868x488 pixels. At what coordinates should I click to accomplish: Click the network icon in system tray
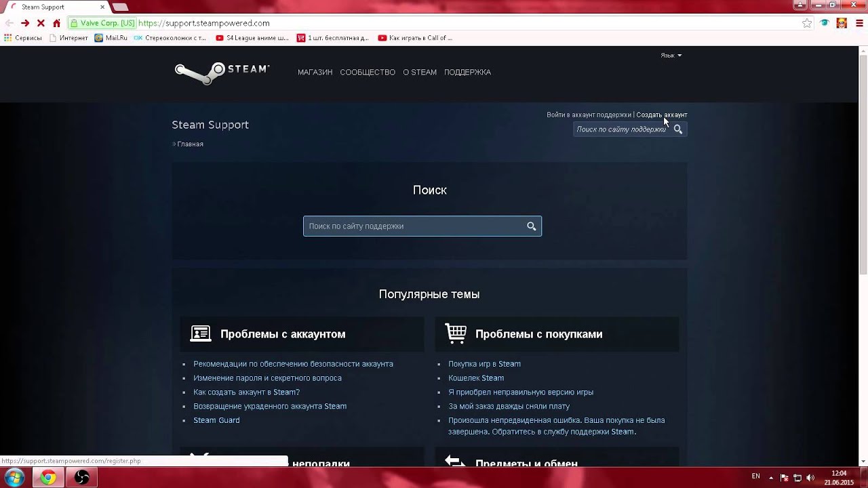click(797, 478)
